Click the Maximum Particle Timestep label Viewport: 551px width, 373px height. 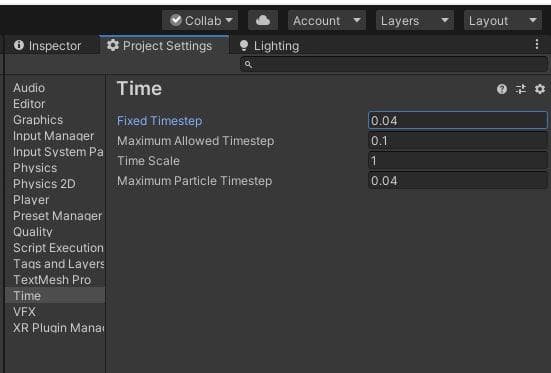(x=194, y=181)
